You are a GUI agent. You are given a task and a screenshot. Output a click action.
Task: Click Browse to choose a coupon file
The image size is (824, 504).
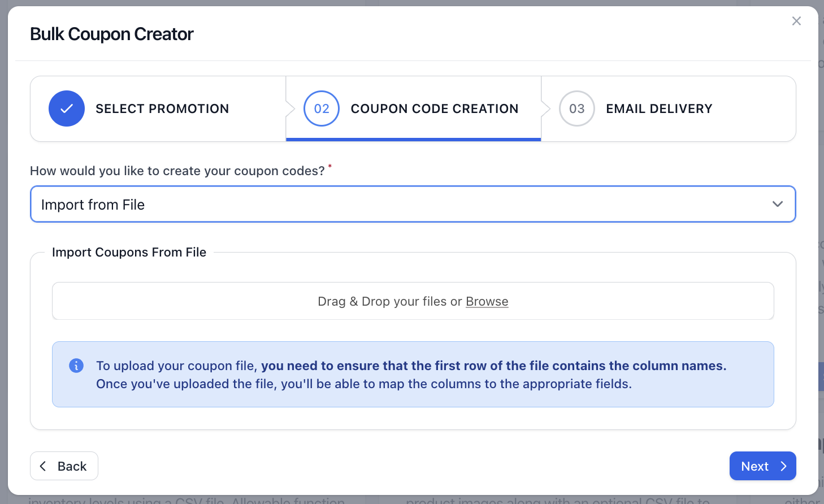(x=487, y=301)
